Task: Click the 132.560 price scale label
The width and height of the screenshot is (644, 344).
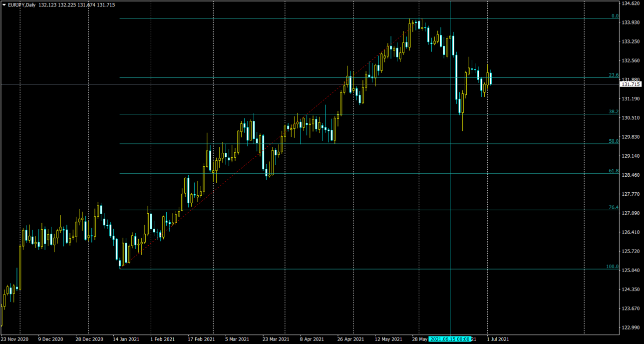Action: [630, 60]
